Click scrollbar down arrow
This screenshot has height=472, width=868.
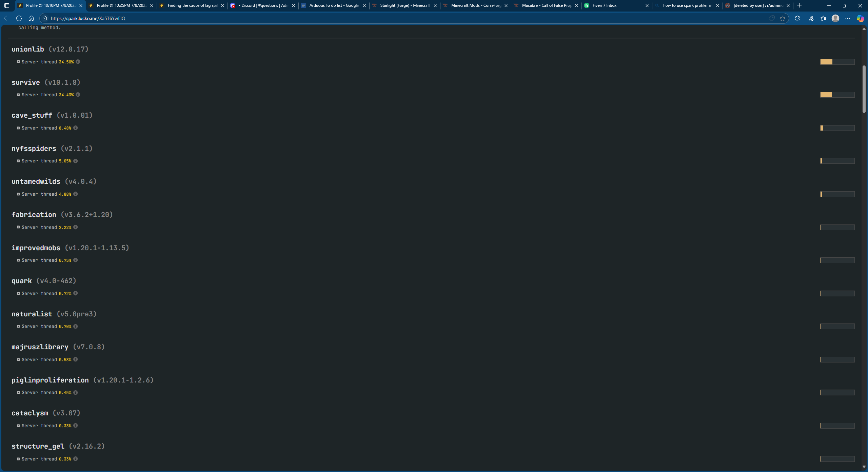point(864,467)
